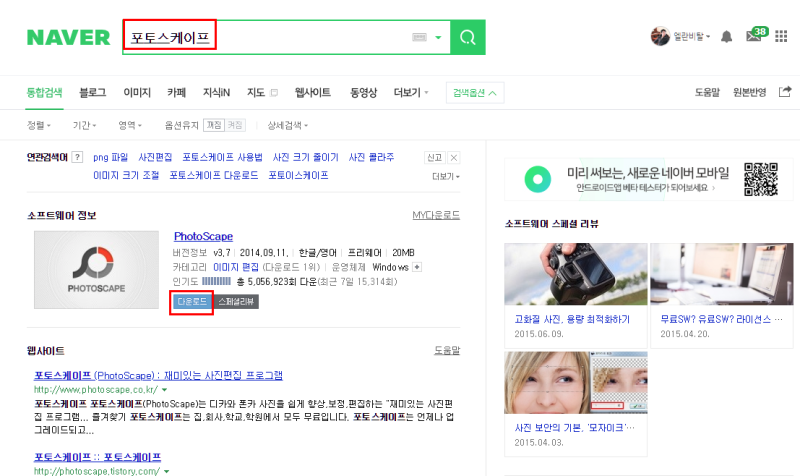
Task: Open the 도움말 link at top right
Action: 707,92
